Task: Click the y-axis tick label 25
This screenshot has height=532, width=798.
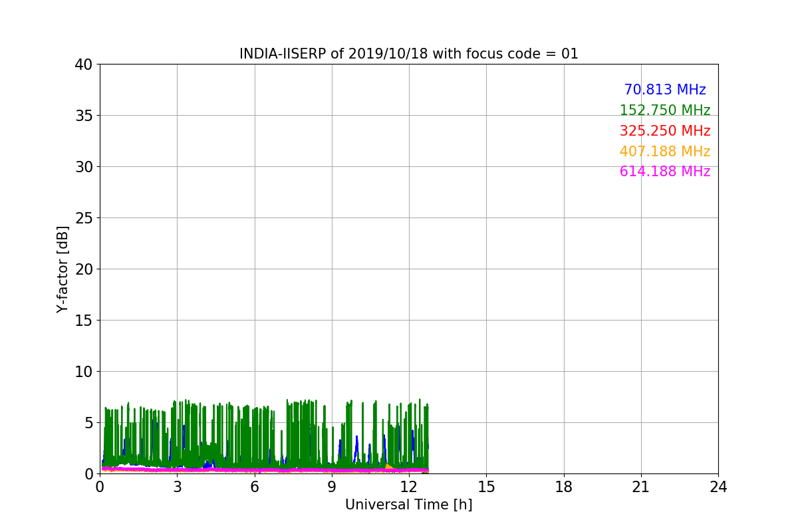Action: pos(83,218)
